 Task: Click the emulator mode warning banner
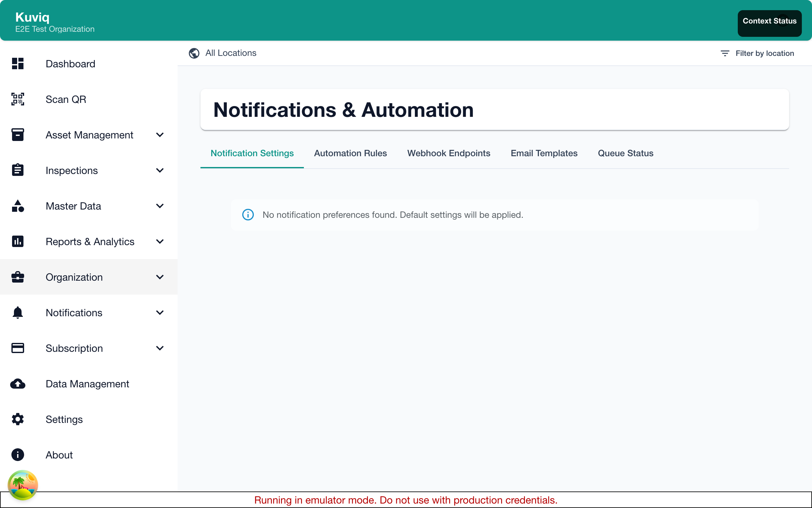click(406, 500)
